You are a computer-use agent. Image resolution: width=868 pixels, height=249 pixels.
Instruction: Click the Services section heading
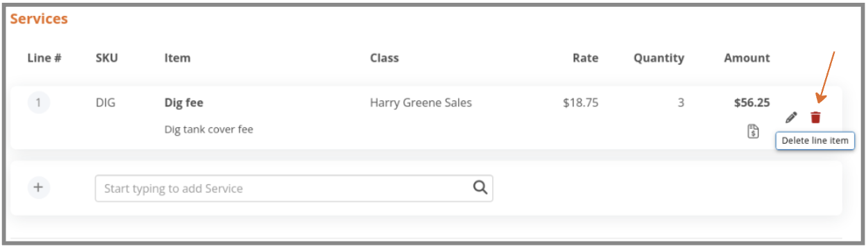pos(39,19)
